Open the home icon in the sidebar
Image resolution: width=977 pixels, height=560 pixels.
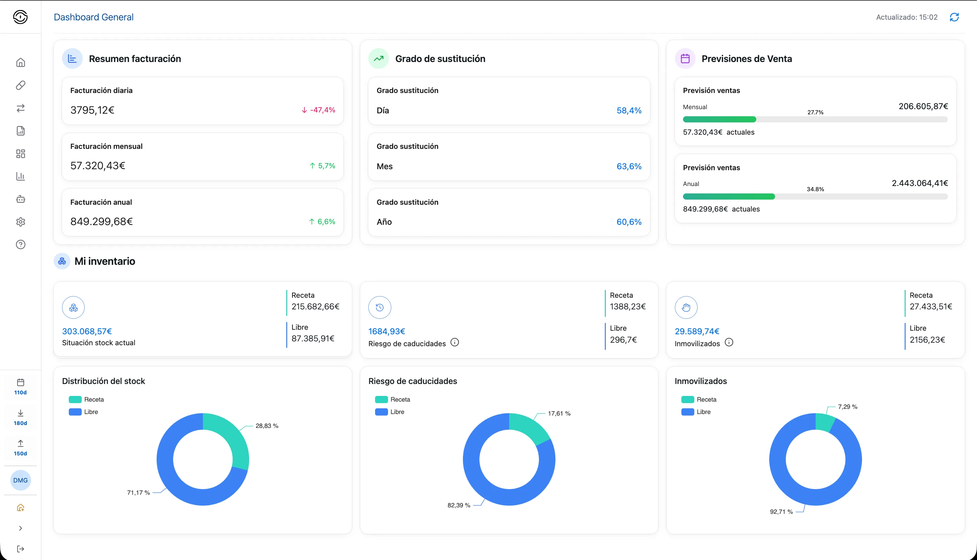[x=21, y=62]
